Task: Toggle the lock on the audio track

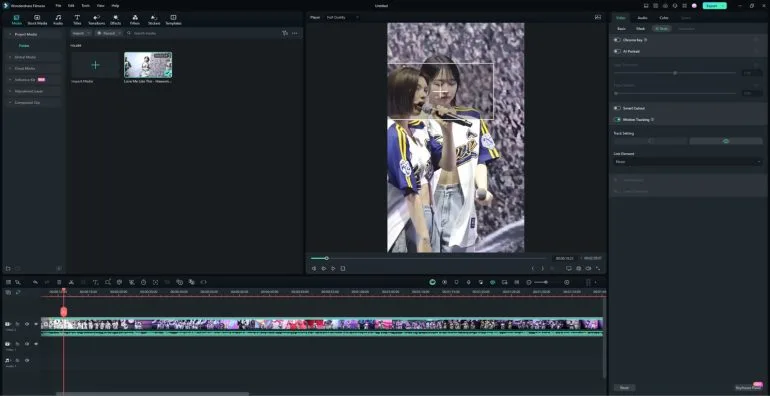Action: coord(17,361)
